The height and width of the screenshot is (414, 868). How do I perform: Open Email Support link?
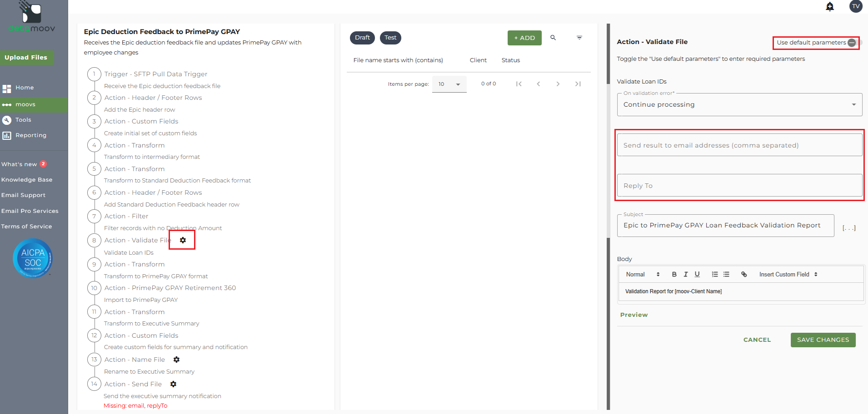tap(23, 195)
